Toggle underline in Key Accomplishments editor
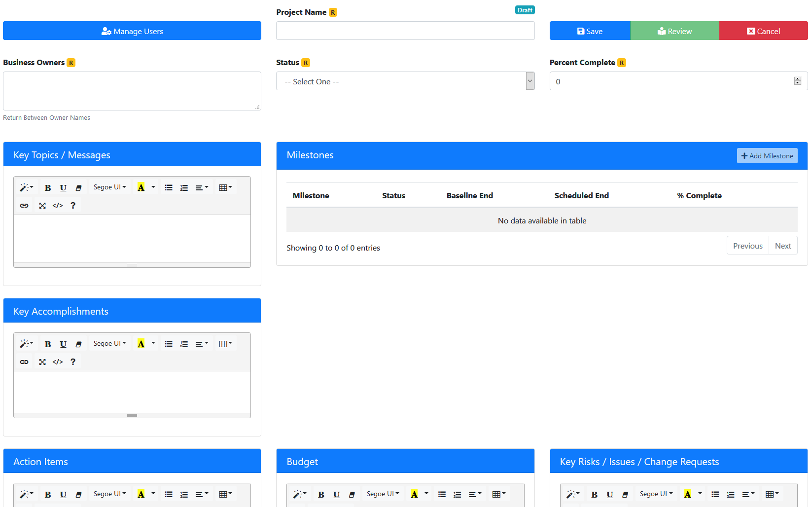The height and width of the screenshot is (507, 812). (x=63, y=344)
